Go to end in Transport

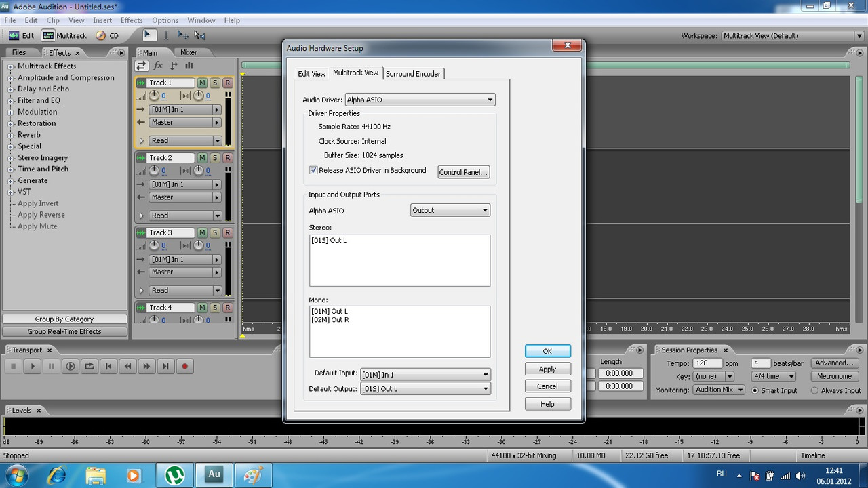pyautogui.click(x=165, y=366)
